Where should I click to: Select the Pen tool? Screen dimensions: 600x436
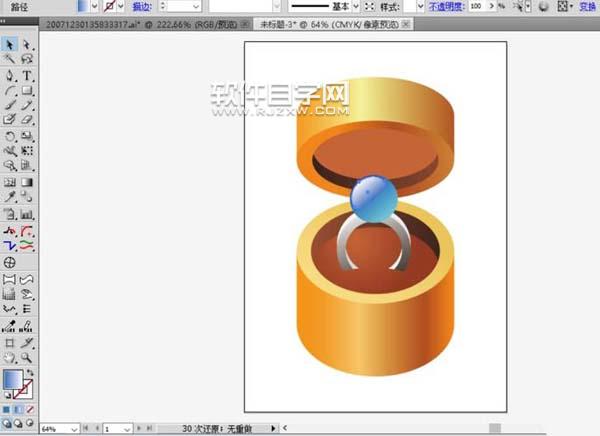click(x=10, y=75)
